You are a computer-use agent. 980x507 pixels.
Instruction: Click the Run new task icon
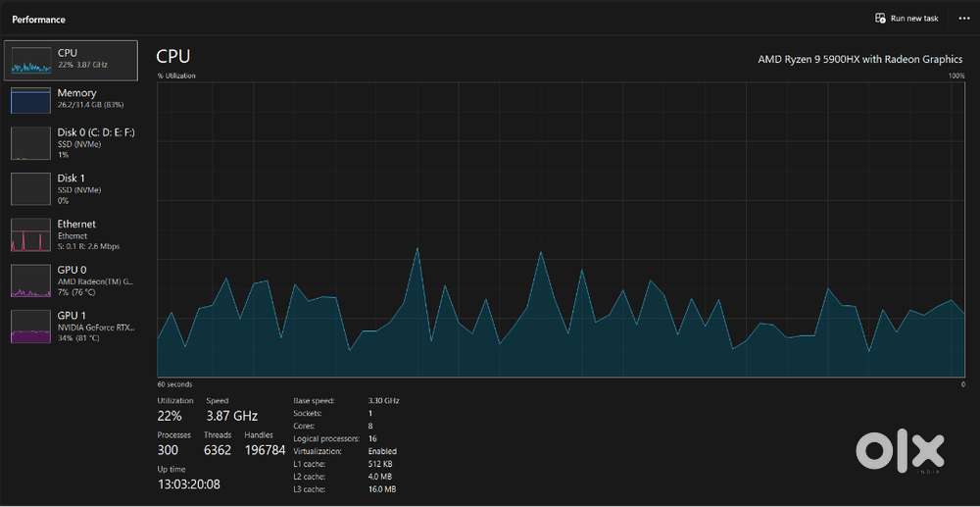pyautogui.click(x=881, y=19)
